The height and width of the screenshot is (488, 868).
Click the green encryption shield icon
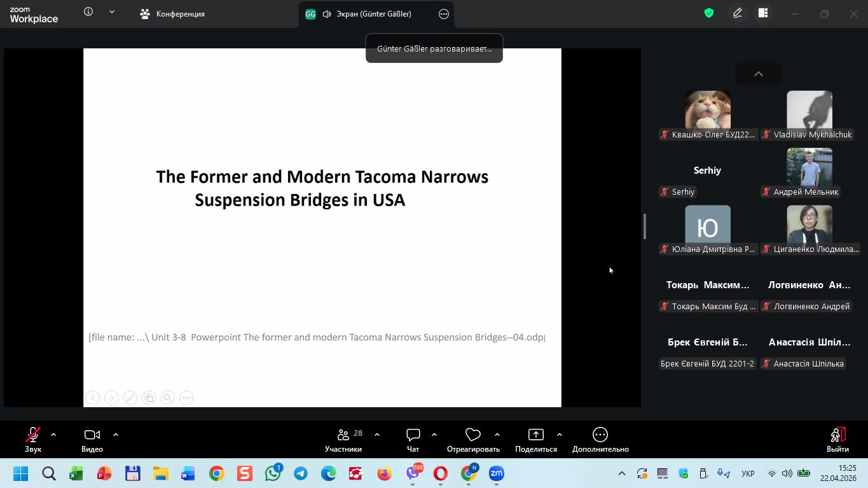coord(709,13)
